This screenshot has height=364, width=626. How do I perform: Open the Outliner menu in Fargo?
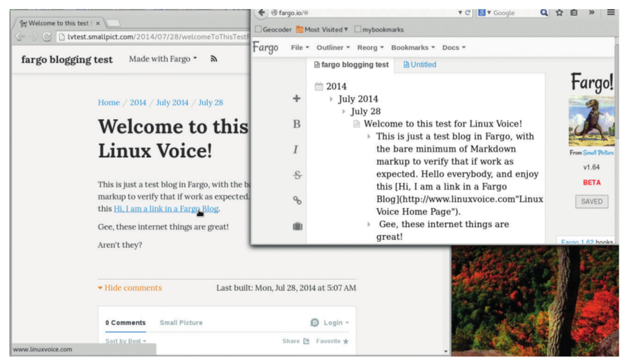[333, 47]
